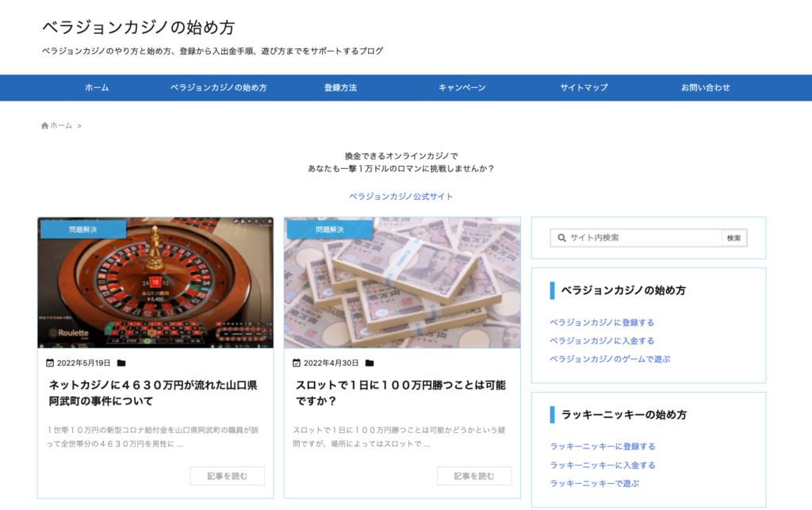Click the date text 2022年4月30日
Screen dimensions: 812x510
click(x=331, y=363)
